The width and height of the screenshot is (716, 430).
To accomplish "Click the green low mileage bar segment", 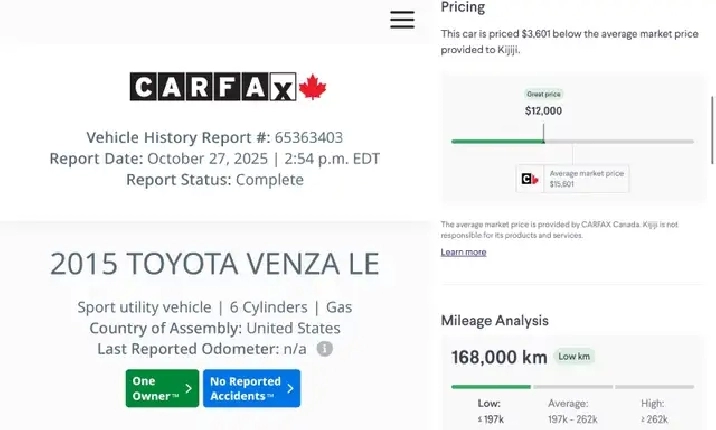I will pyautogui.click(x=490, y=386).
